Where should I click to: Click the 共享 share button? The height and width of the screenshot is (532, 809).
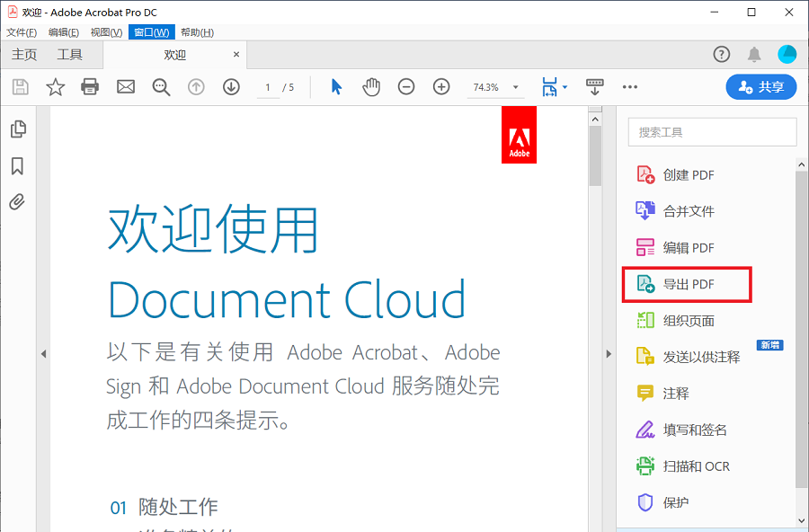pyautogui.click(x=760, y=87)
